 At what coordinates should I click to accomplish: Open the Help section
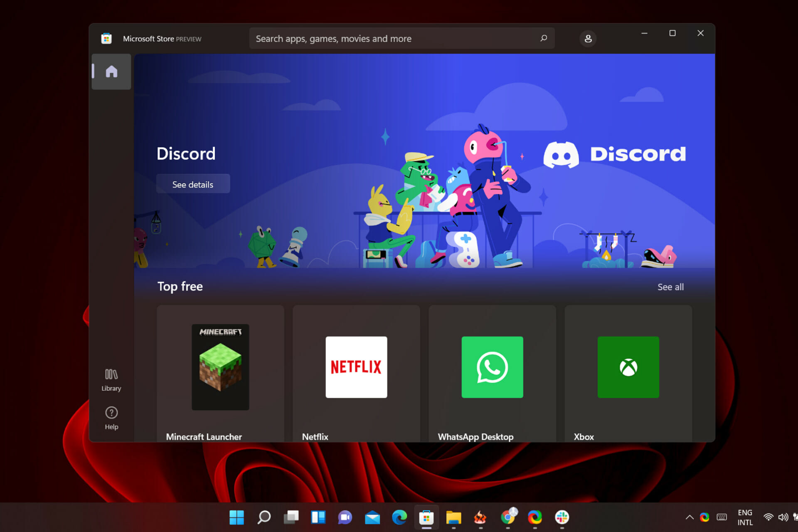click(111, 418)
